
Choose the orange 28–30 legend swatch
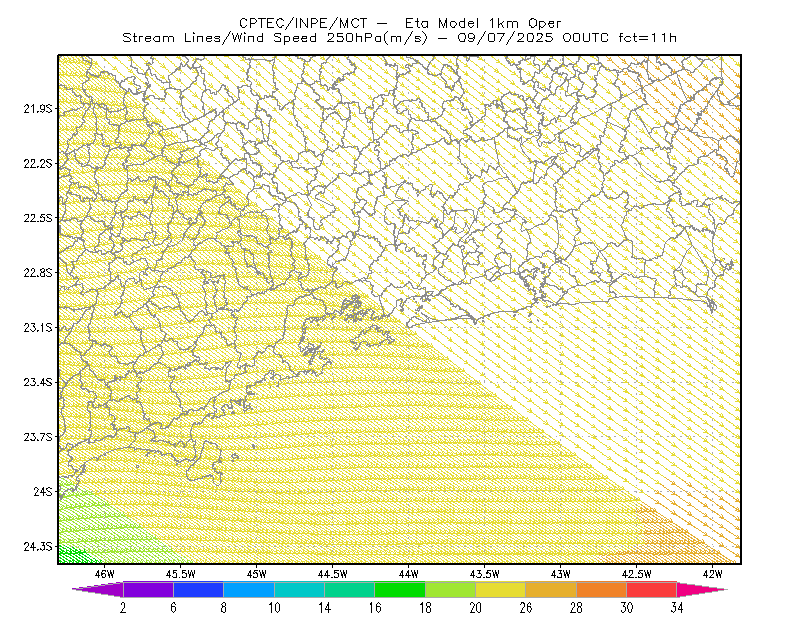[x=602, y=589]
